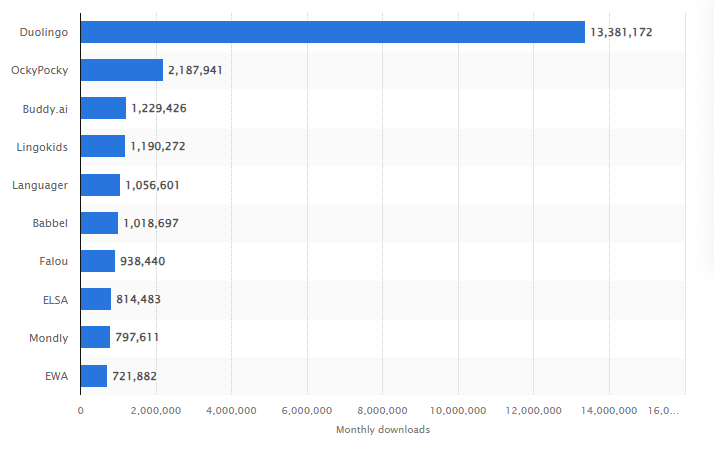Click the value 797,611

click(137, 337)
